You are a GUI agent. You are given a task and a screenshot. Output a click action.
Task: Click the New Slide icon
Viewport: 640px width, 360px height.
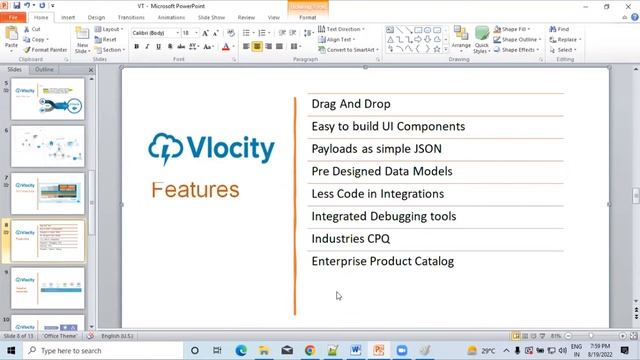tap(82, 33)
